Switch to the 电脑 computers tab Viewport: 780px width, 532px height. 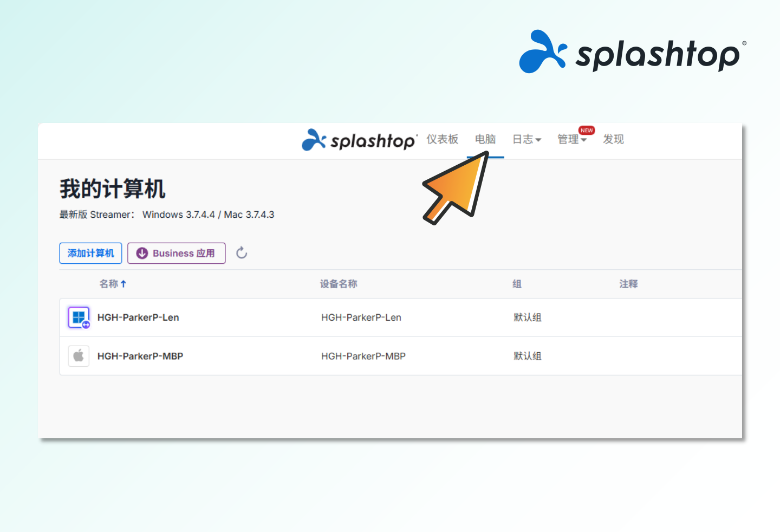pyautogui.click(x=485, y=139)
